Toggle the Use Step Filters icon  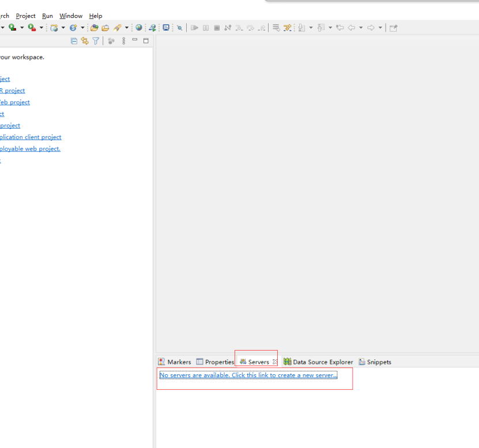tap(288, 28)
